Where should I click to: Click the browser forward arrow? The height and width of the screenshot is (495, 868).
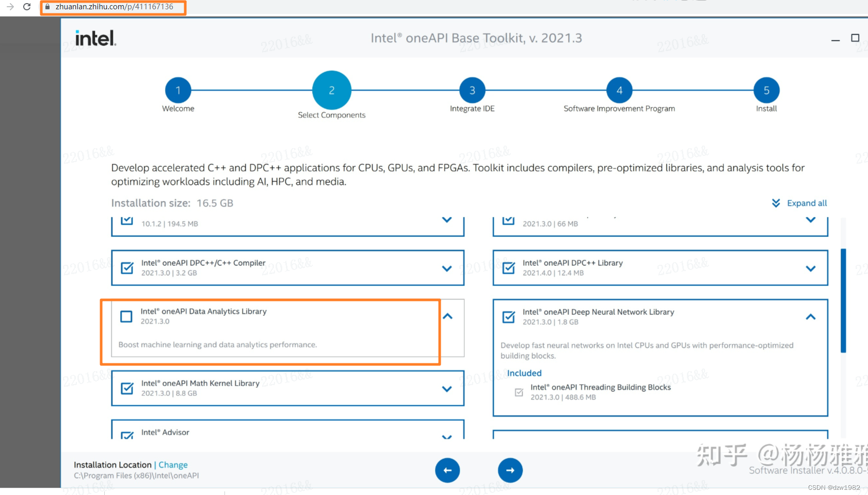pyautogui.click(x=10, y=7)
